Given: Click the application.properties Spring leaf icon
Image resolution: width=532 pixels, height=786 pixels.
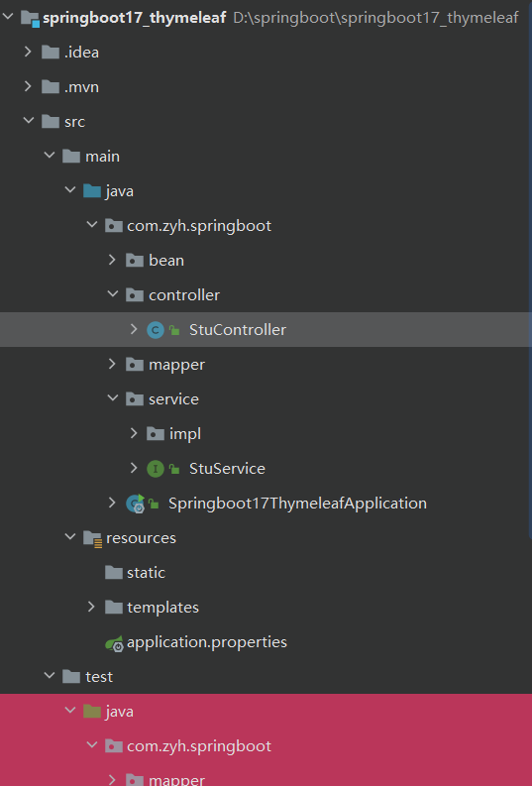Looking at the screenshot, I should (114, 643).
